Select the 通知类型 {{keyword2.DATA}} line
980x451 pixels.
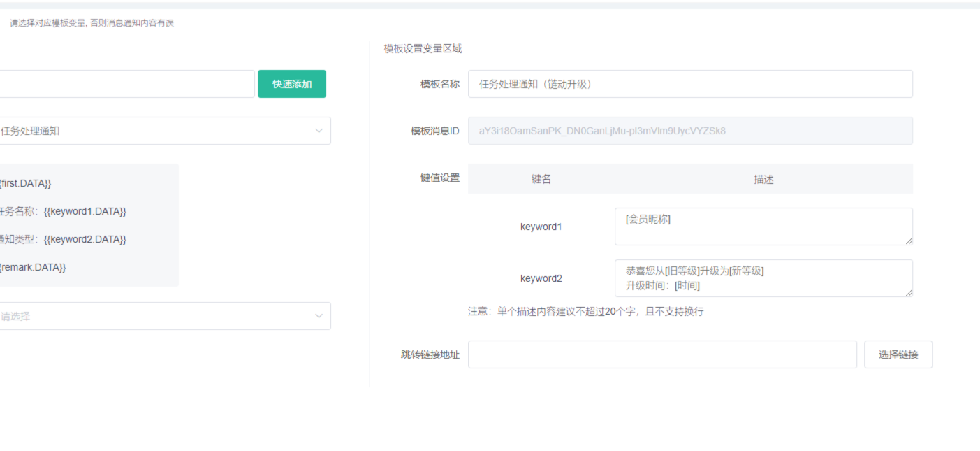63,239
